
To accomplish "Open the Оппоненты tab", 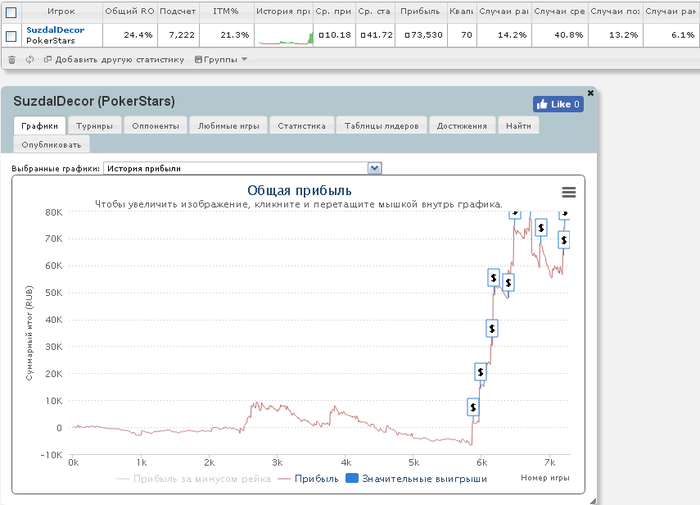I will (155, 126).
